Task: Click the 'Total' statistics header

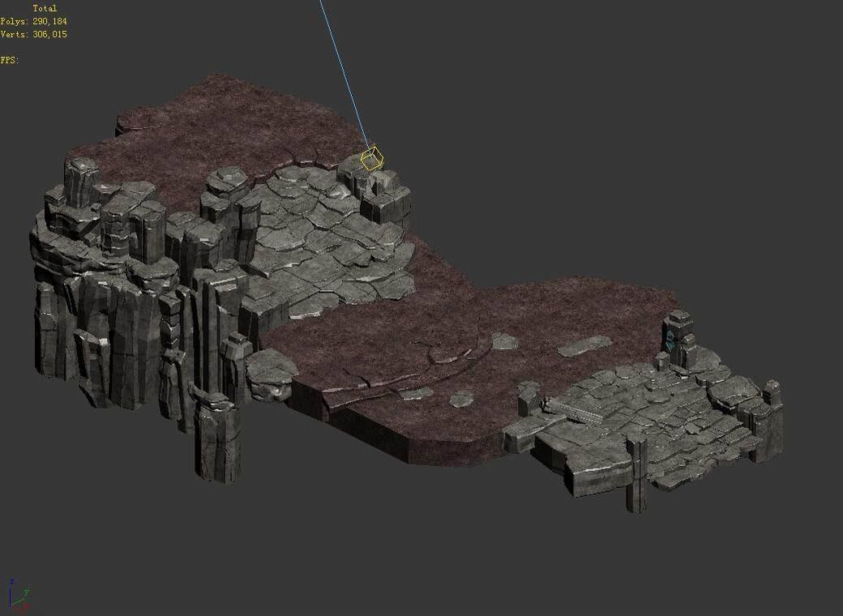Action: (x=45, y=9)
